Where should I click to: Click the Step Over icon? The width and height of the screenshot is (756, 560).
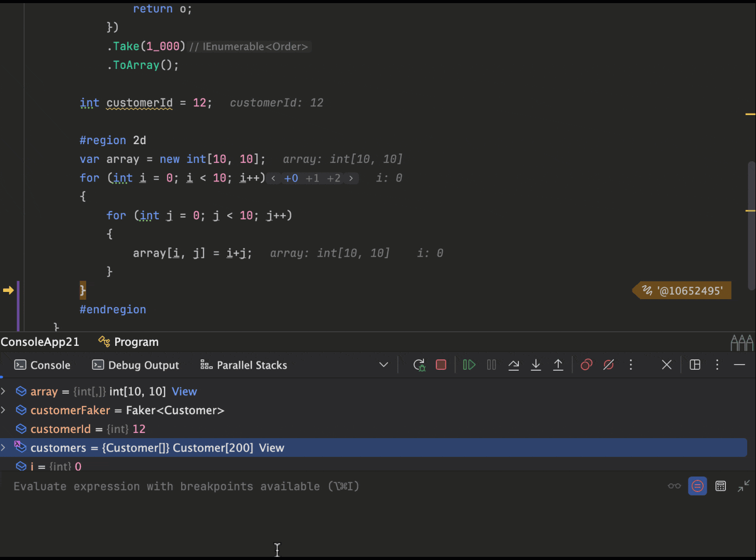(514, 365)
